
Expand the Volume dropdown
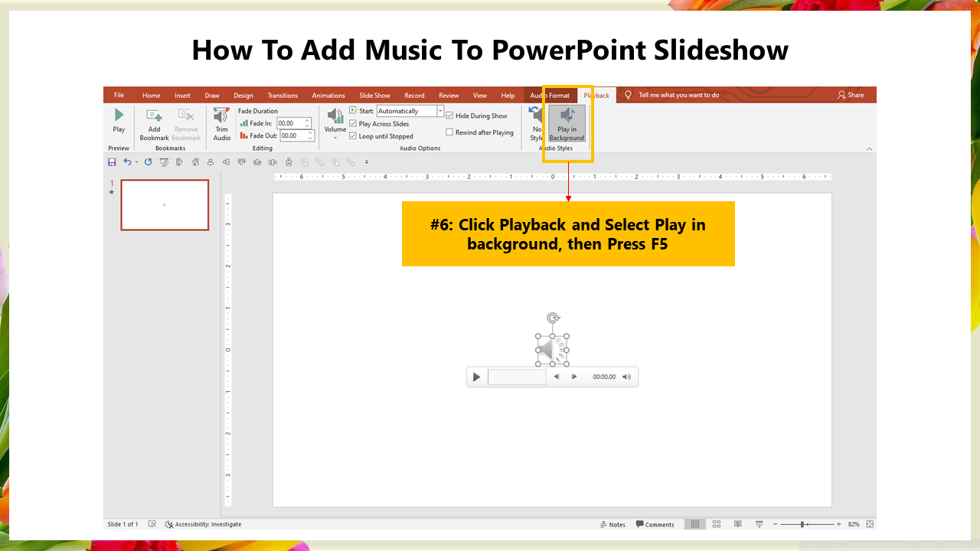335,137
